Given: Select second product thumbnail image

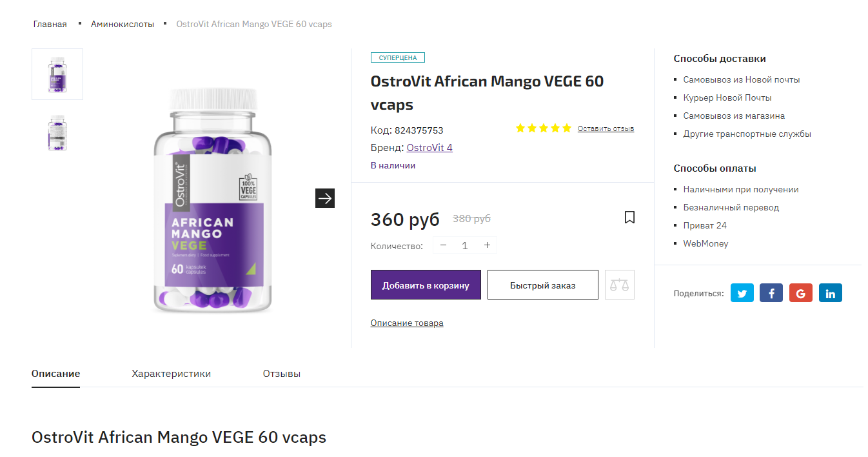Looking at the screenshot, I should [x=57, y=133].
